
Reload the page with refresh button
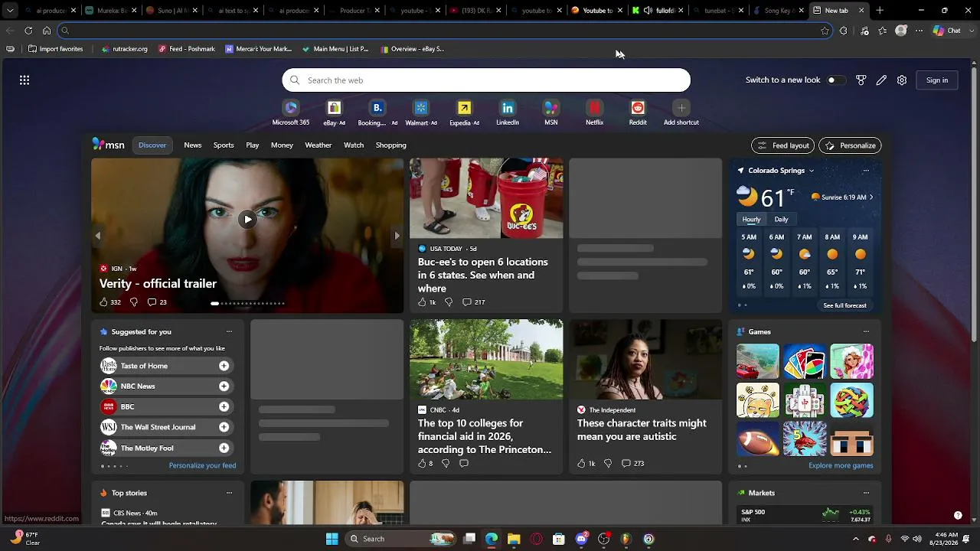[28, 31]
